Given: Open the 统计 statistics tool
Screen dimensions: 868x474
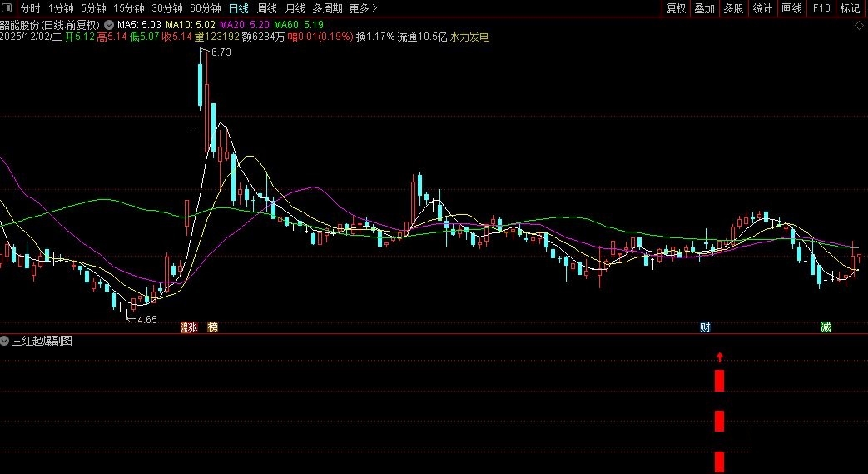Looking at the screenshot, I should coord(762,8).
